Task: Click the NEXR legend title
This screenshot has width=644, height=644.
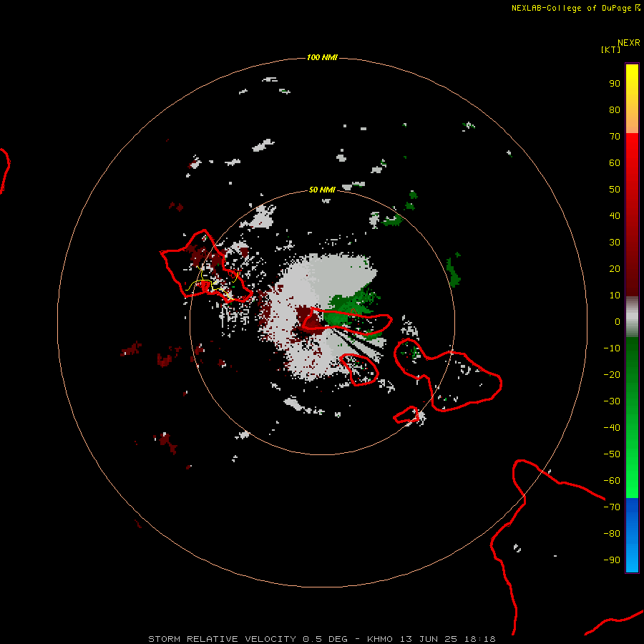Action: [x=628, y=43]
